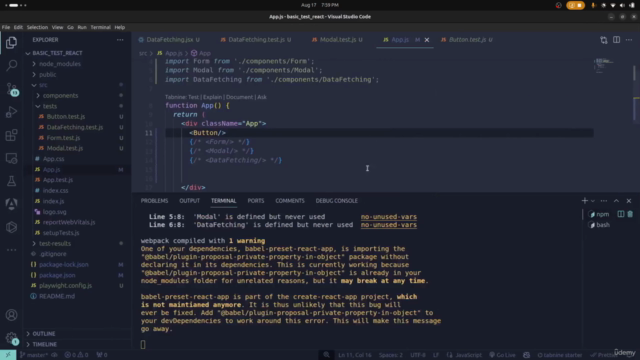
Task: Open the Search view in activity bar
Action: click(x=11, y=65)
